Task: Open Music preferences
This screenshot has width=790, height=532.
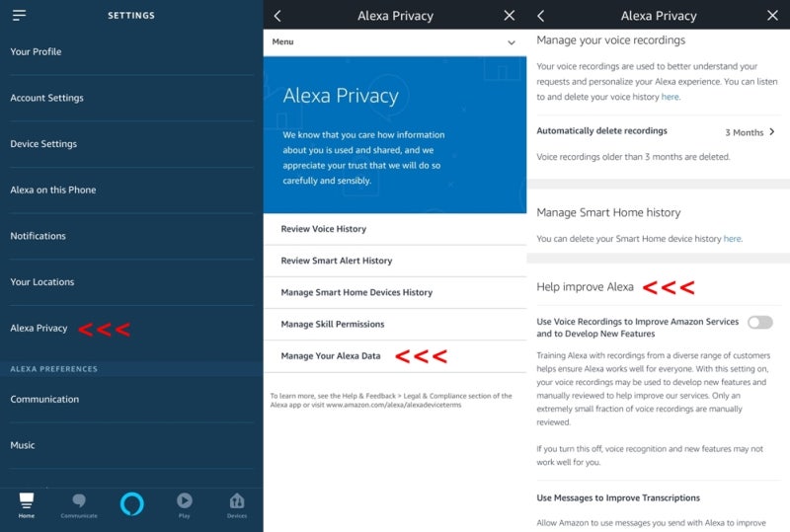Action: (x=131, y=445)
